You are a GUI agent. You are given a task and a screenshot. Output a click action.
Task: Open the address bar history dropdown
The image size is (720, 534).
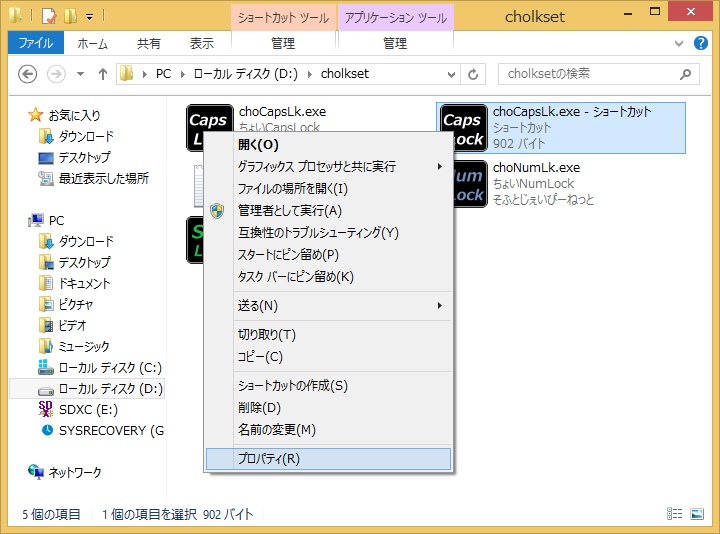point(451,74)
